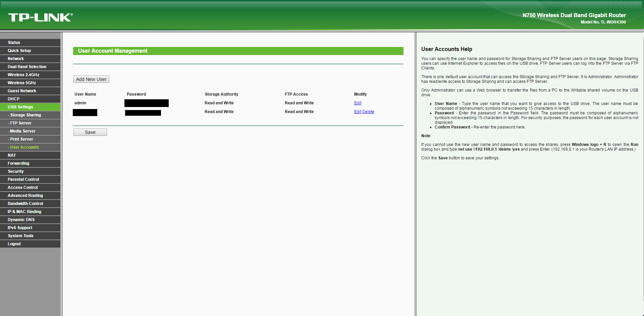Viewport: 644px width, 316px height.
Task: Delete the second user account
Action: (368, 112)
